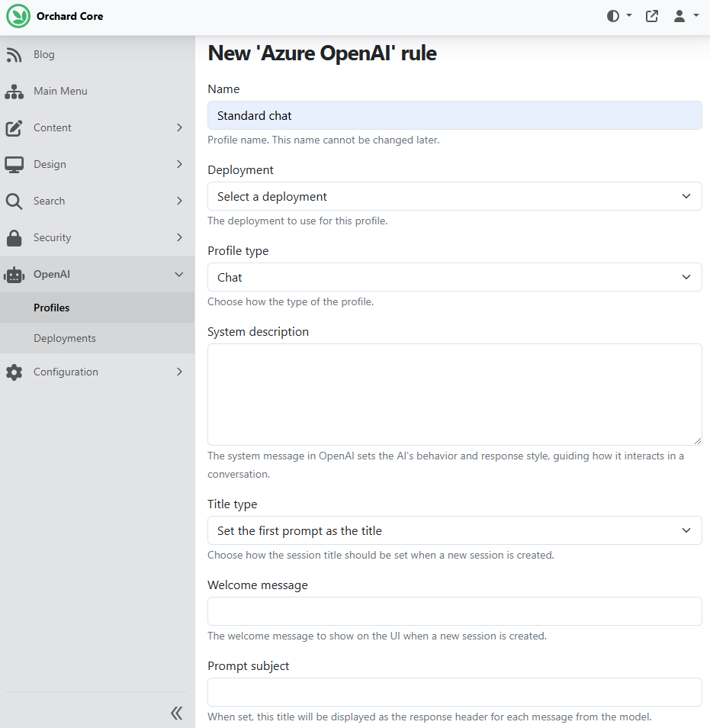Viewport: 710px width, 728px height.
Task: Click the Prompt subject input field
Action: (x=455, y=692)
